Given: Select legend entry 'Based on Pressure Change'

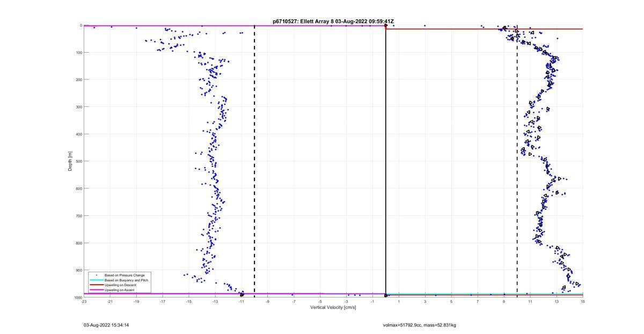Looking at the screenshot, I should point(125,275).
